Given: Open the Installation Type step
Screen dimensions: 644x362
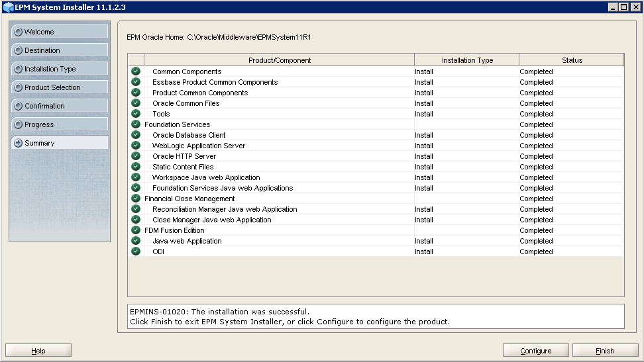Looking at the screenshot, I should click(59, 69).
